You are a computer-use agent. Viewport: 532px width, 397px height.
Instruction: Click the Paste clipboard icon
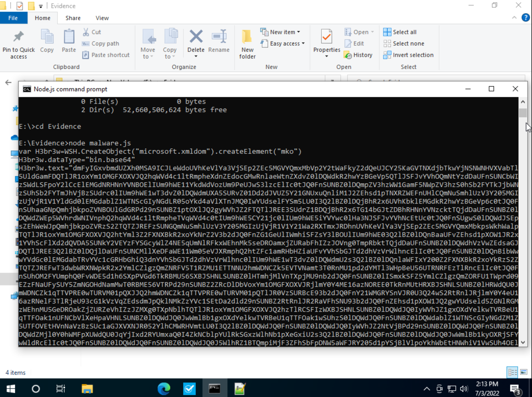pyautogui.click(x=69, y=37)
